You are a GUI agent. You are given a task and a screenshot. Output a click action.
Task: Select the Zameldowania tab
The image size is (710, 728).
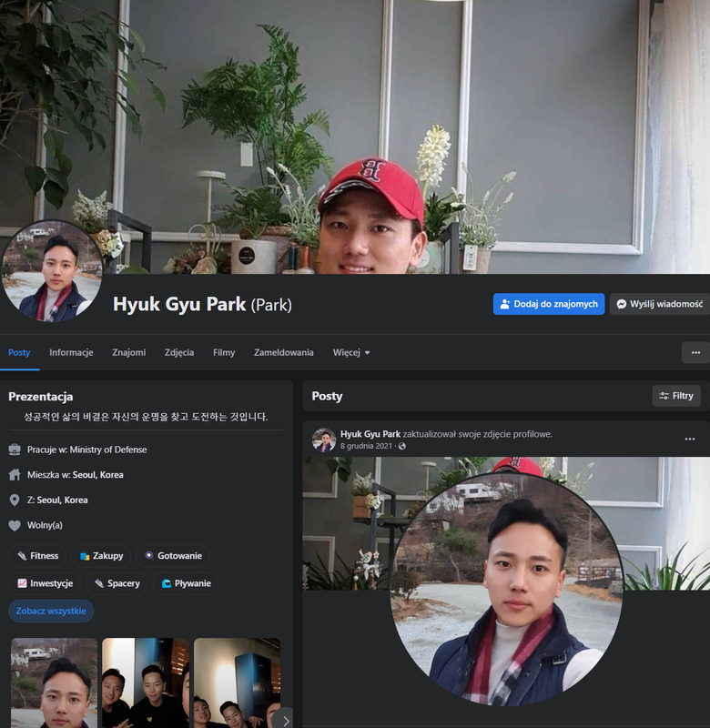[x=283, y=352]
